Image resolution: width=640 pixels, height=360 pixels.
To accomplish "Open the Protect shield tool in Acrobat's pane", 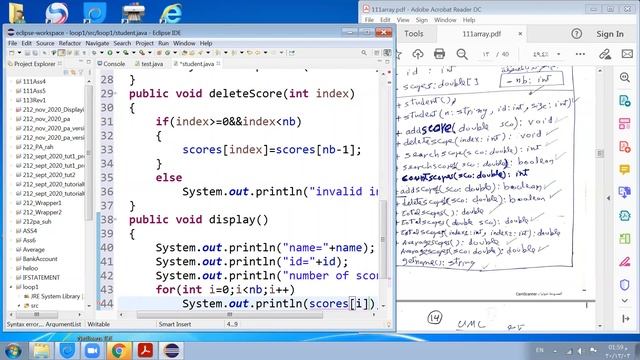I will click(624, 284).
